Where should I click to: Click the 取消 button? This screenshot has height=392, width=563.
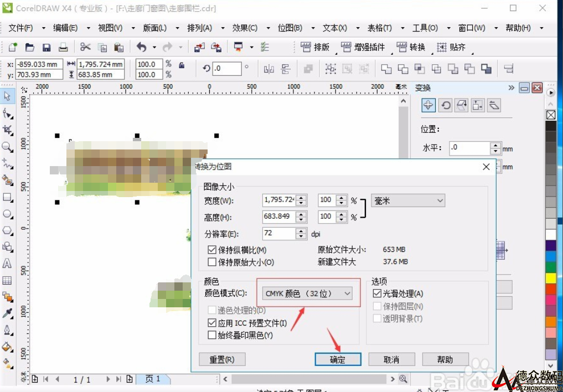click(x=392, y=360)
